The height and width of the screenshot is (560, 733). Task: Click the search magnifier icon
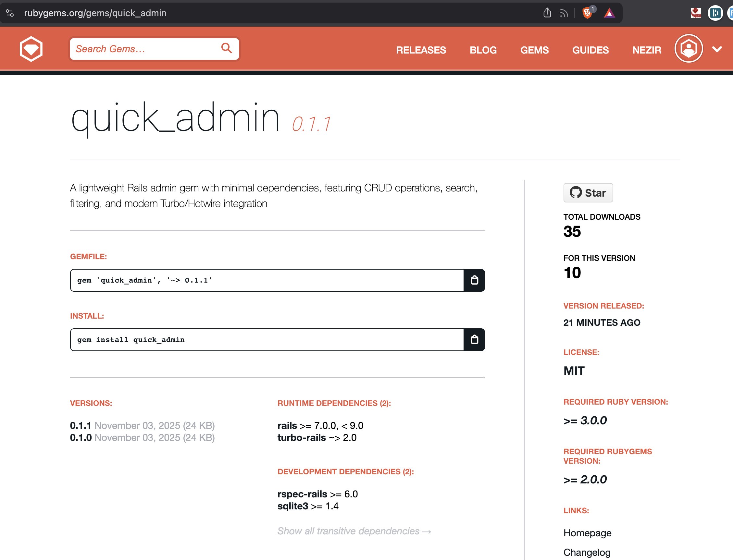pos(227,48)
